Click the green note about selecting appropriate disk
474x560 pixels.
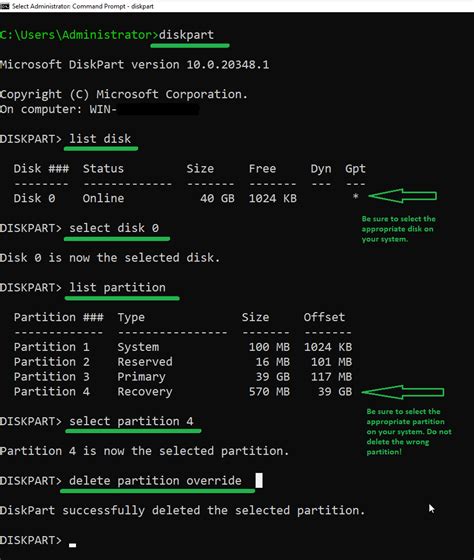tap(398, 229)
